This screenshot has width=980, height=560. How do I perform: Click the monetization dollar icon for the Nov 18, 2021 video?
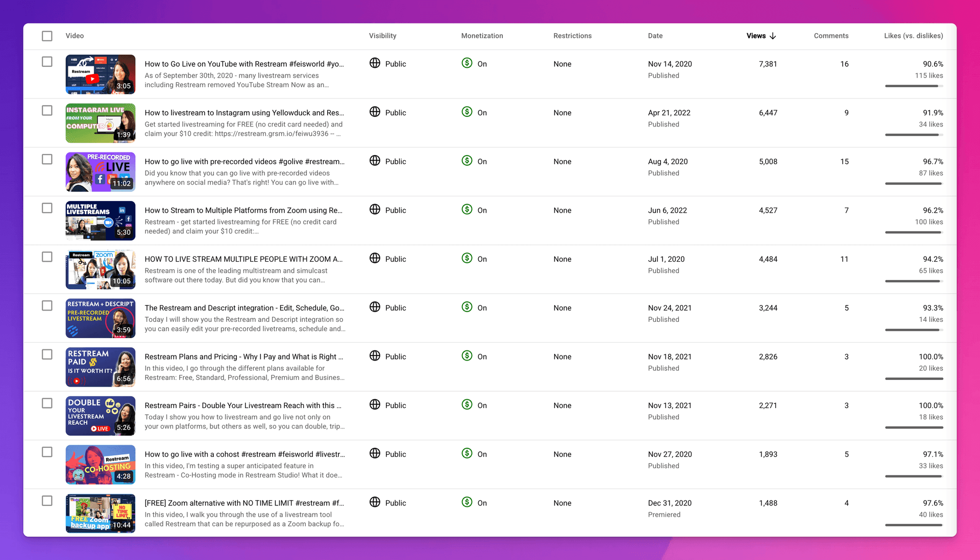click(467, 355)
